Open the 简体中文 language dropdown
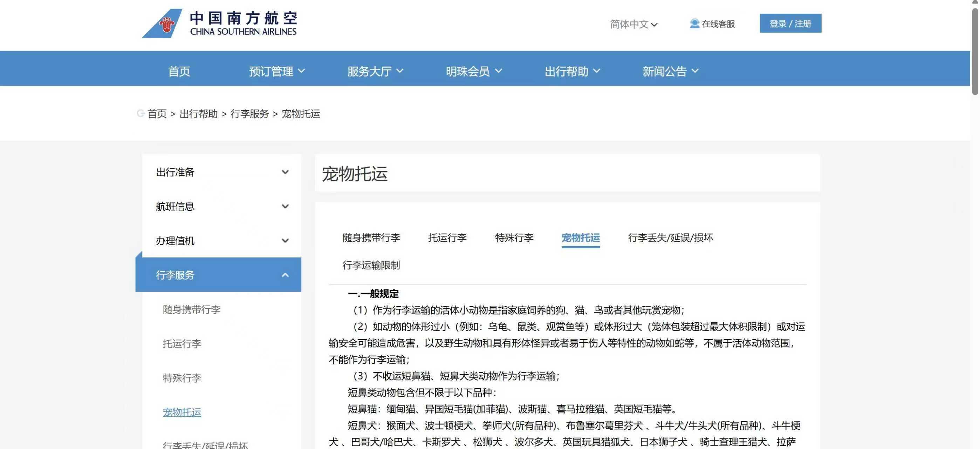 [x=633, y=24]
